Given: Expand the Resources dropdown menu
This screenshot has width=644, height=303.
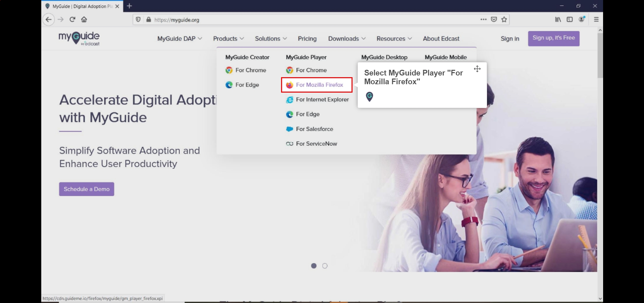Looking at the screenshot, I should coord(394,39).
